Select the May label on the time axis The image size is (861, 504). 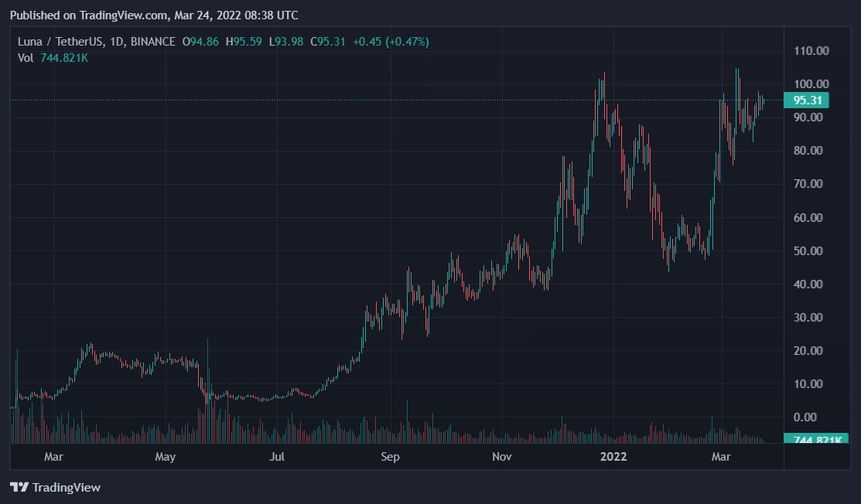166,457
